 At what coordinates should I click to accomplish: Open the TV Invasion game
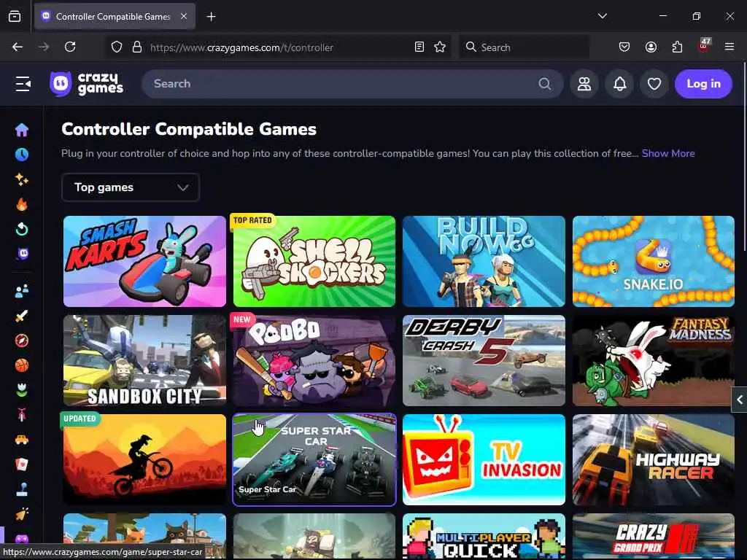[484, 459]
